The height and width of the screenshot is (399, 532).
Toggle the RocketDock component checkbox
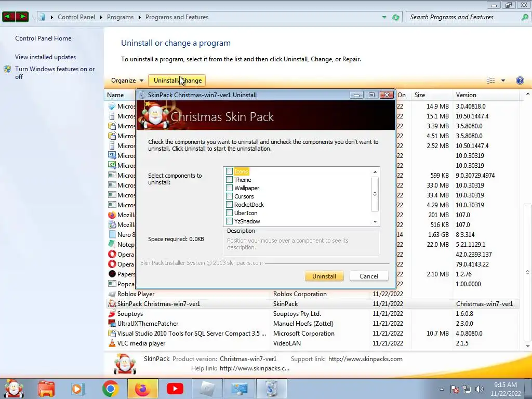229,205
